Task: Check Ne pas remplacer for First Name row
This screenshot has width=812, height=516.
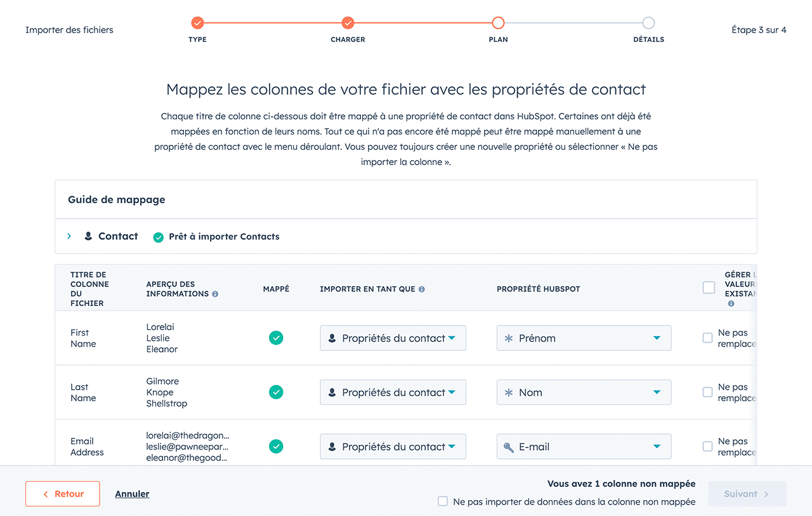Action: [x=707, y=338]
